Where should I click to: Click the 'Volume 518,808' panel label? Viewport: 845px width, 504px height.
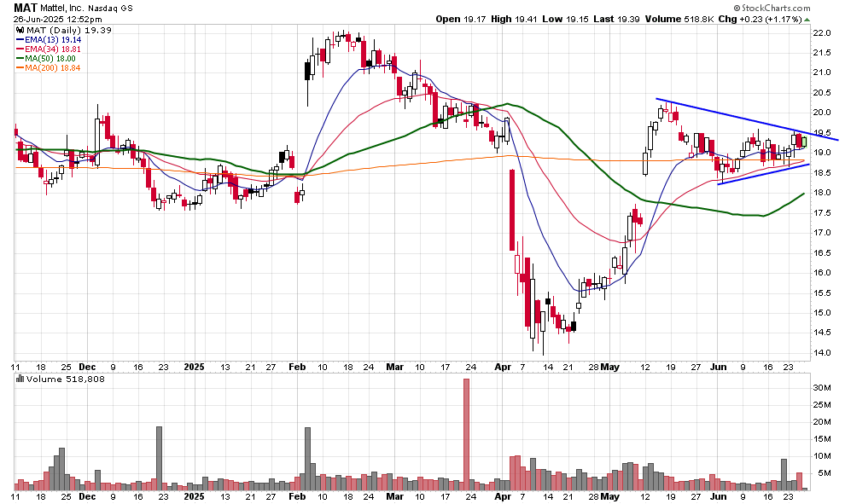tap(65, 379)
